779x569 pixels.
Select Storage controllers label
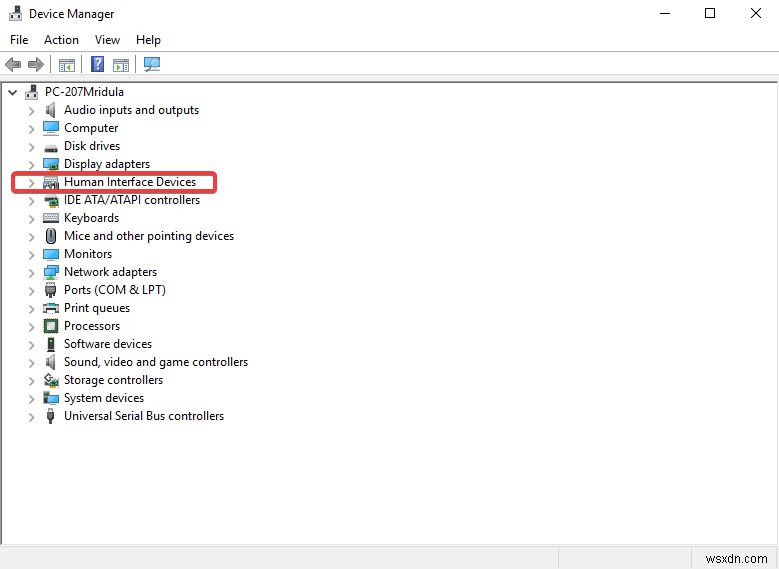(x=113, y=380)
